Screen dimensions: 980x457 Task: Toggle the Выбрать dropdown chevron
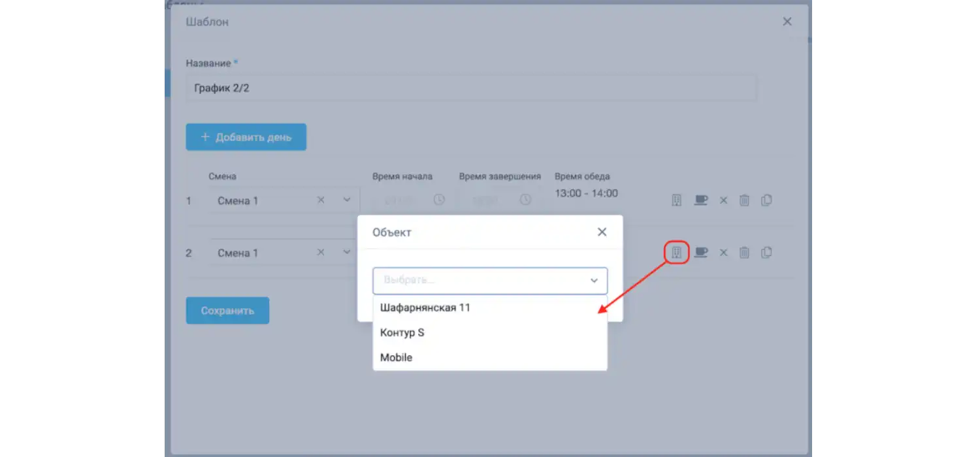[595, 281]
